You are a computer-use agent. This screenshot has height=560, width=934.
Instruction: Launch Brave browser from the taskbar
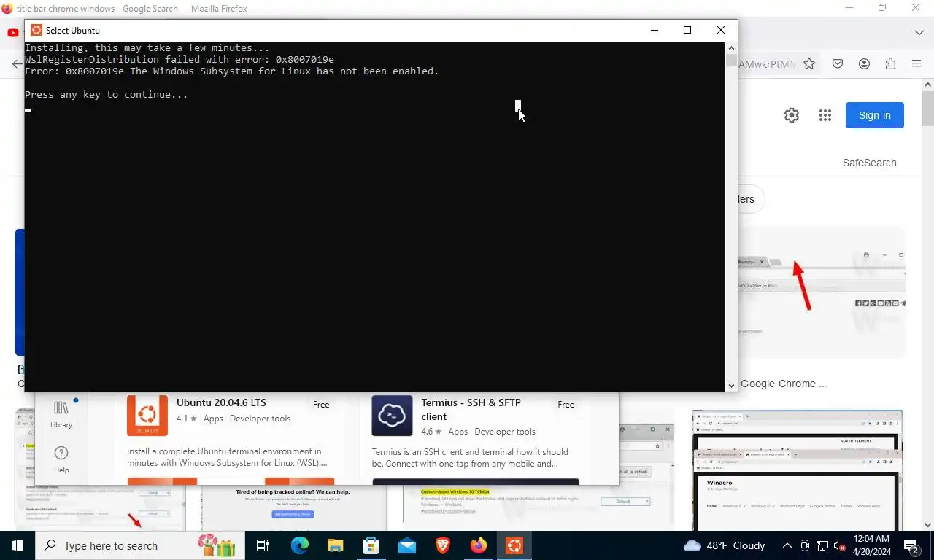[443, 545]
